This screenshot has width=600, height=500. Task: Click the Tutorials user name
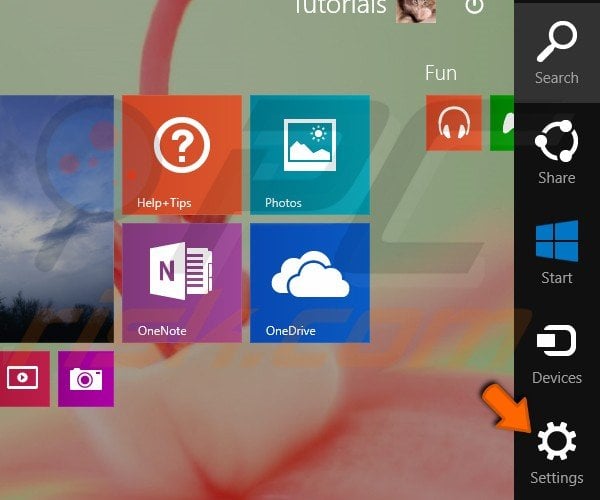341,7
